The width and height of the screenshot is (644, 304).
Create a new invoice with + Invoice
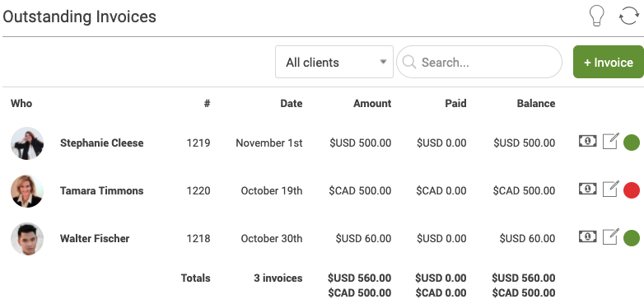tap(609, 62)
